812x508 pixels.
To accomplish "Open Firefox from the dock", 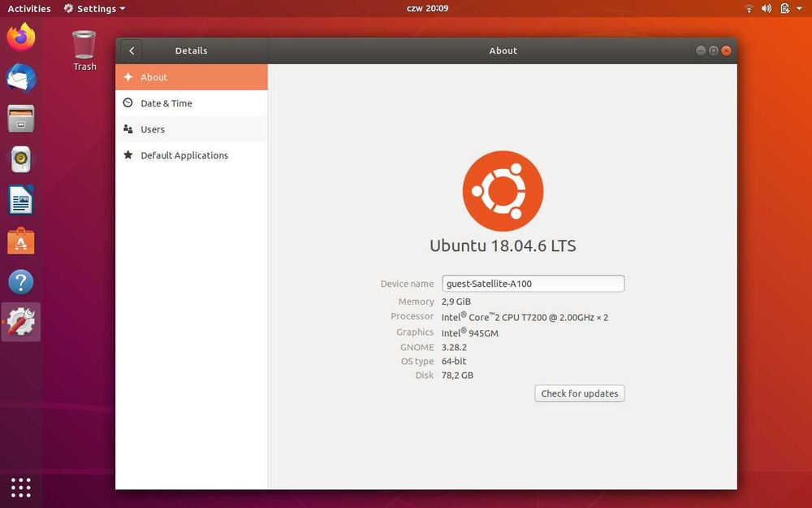I will click(x=21, y=37).
